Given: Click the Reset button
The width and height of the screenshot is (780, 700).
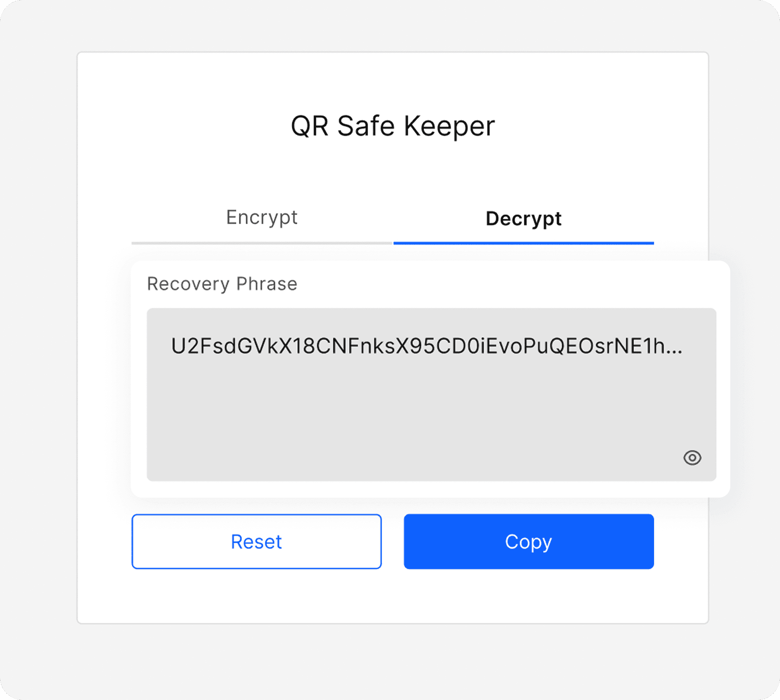Looking at the screenshot, I should point(257,541).
